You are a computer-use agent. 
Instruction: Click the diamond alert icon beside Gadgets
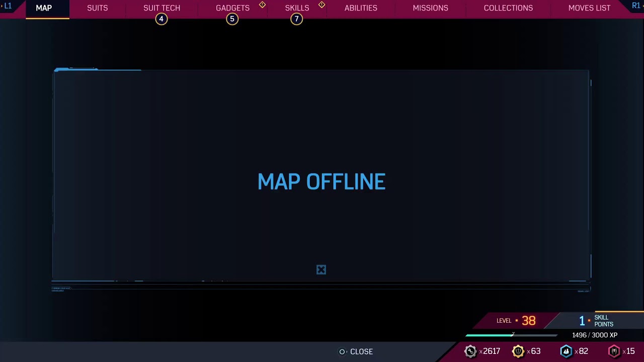click(x=262, y=5)
